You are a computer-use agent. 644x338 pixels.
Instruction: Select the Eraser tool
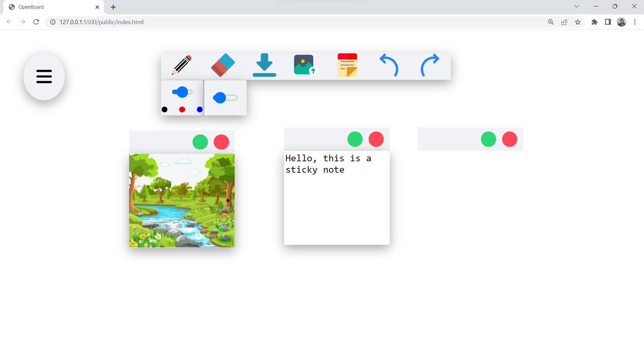223,65
